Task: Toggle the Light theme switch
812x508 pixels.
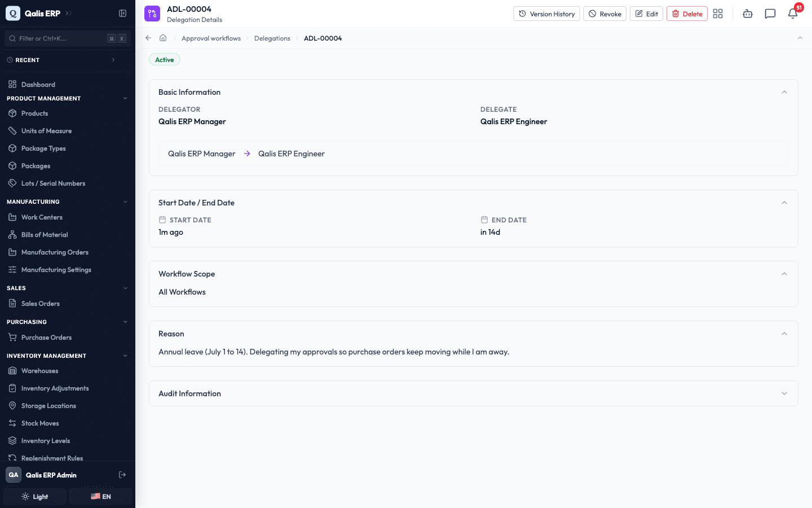Action: pos(35,497)
